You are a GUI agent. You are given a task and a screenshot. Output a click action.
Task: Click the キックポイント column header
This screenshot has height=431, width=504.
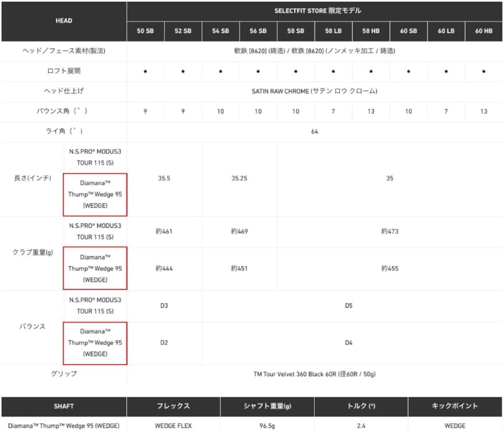click(x=455, y=407)
